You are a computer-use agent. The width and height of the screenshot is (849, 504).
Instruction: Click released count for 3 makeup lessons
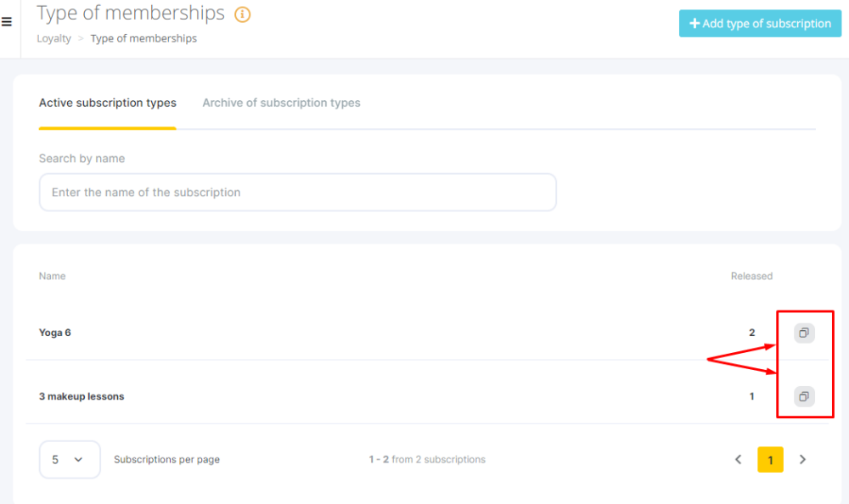pyautogui.click(x=751, y=396)
